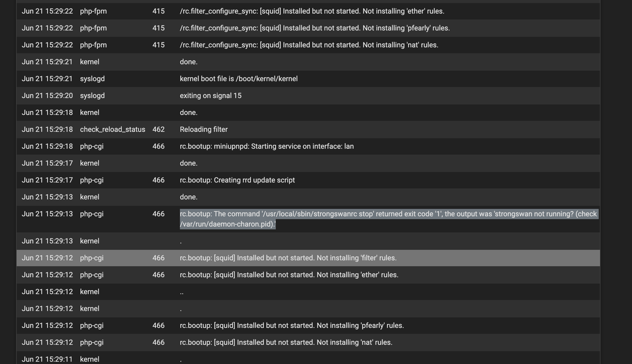Click the rc.filter_configure_sync 'ether' rules log message
This screenshot has height=364, width=632.
click(312, 11)
